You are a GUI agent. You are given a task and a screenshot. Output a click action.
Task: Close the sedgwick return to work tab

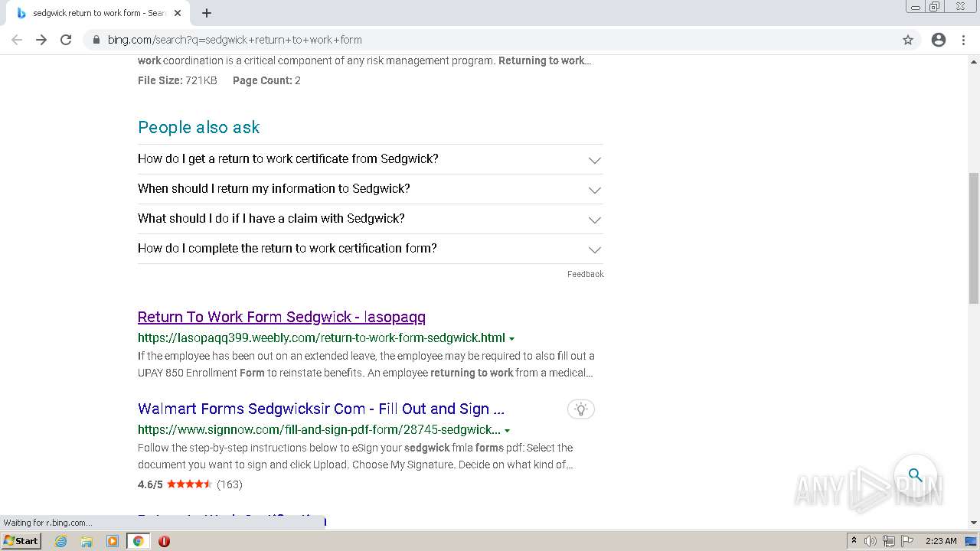point(178,13)
